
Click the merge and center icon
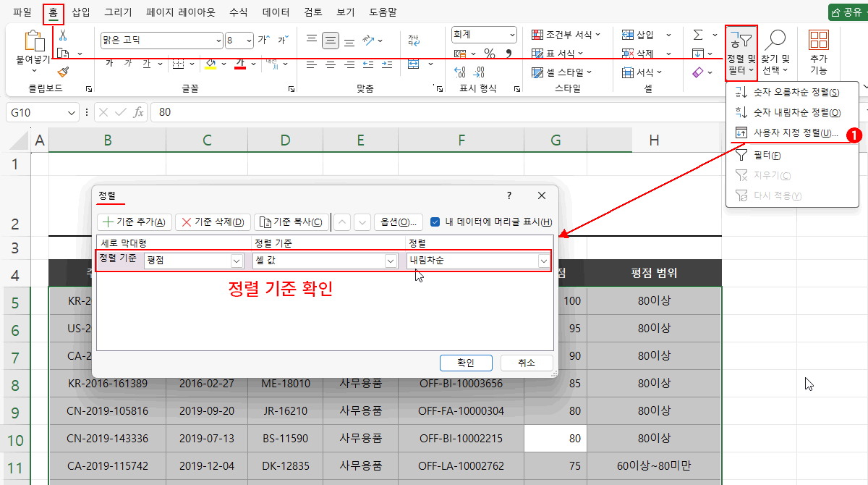pos(414,64)
